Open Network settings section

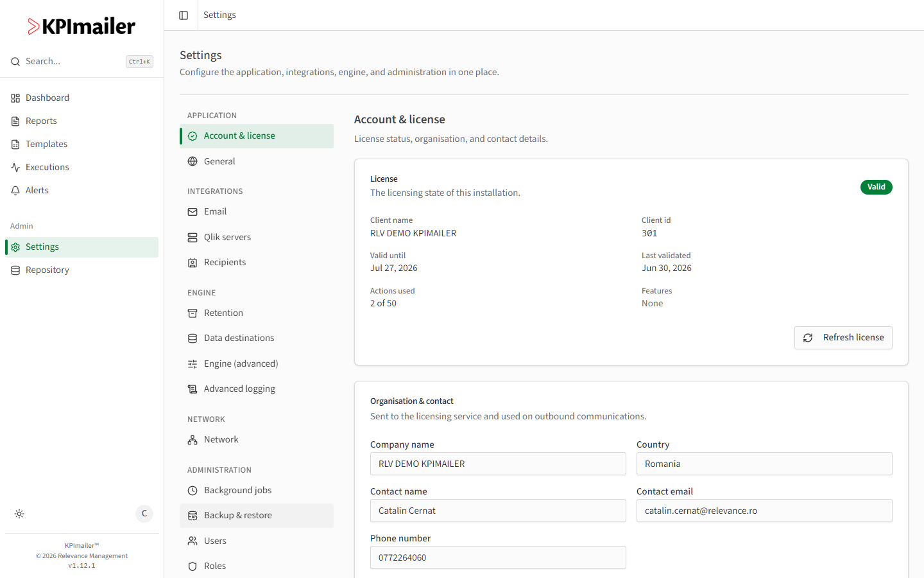click(x=257, y=440)
